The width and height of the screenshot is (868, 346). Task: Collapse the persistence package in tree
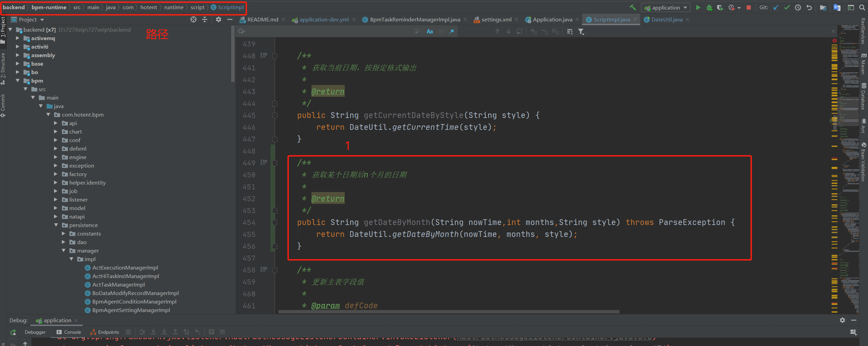click(56, 225)
